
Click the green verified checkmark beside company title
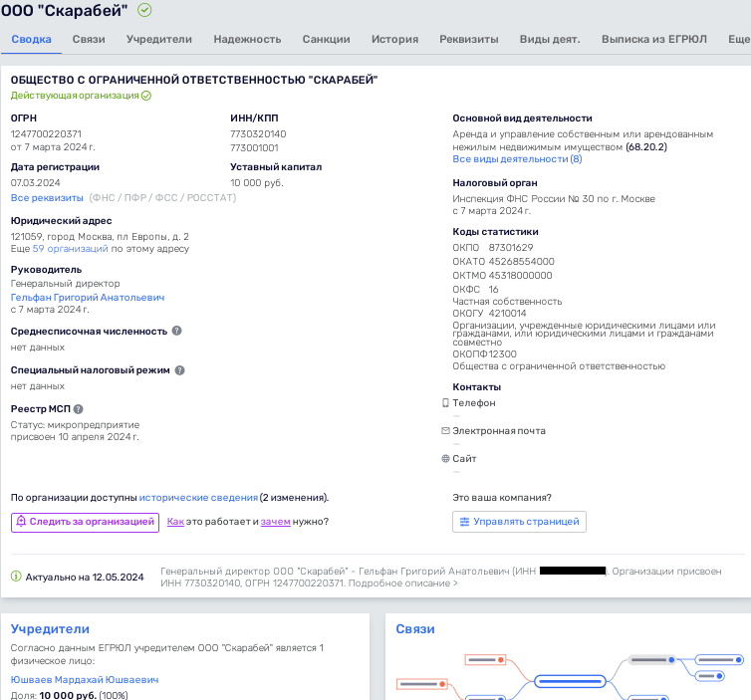pos(145,10)
